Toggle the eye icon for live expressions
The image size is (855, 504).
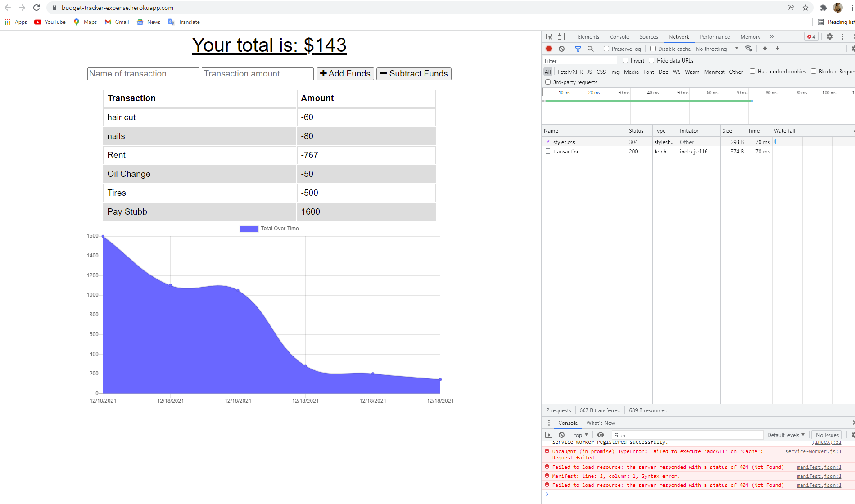click(x=601, y=434)
